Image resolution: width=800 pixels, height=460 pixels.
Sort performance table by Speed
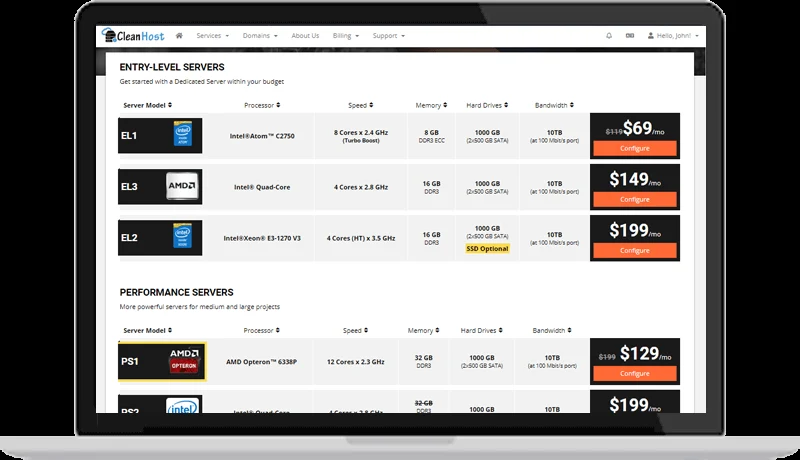(x=355, y=330)
